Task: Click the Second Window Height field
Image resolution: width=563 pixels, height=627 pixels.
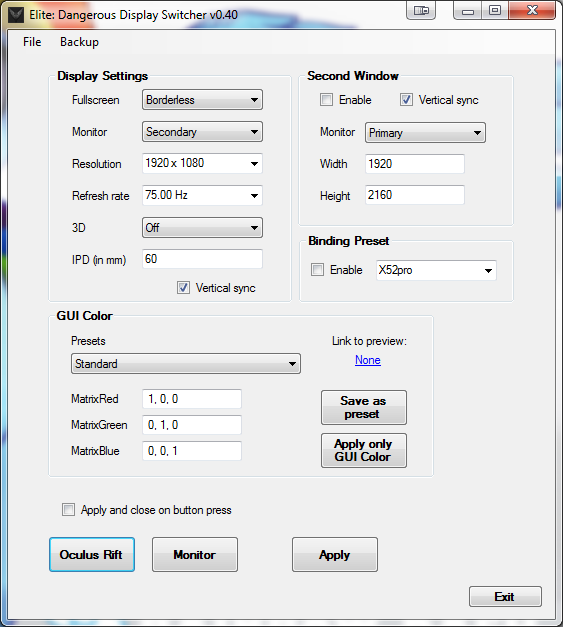Action: [415, 195]
